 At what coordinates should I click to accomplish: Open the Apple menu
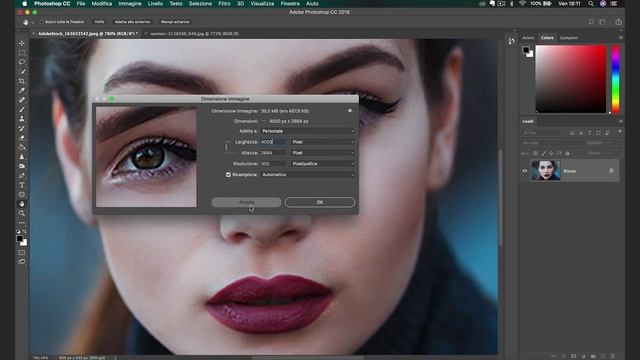point(24,4)
